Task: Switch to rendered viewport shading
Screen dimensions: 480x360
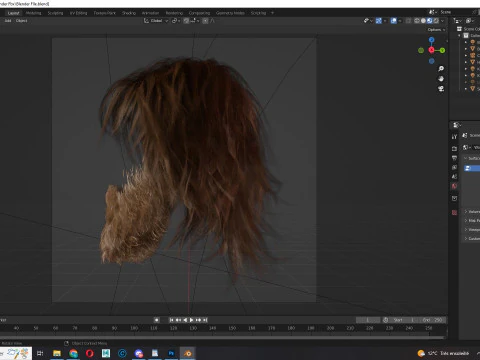Action: tap(436, 21)
